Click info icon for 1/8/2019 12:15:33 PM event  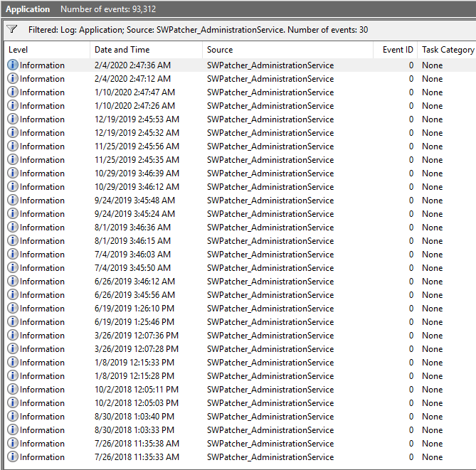(x=12, y=362)
